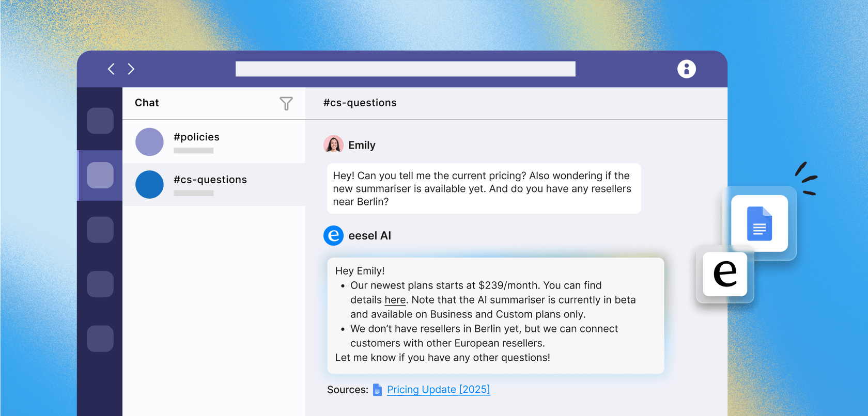
Task: Click the blue #cs-questions channel avatar
Action: [149, 185]
